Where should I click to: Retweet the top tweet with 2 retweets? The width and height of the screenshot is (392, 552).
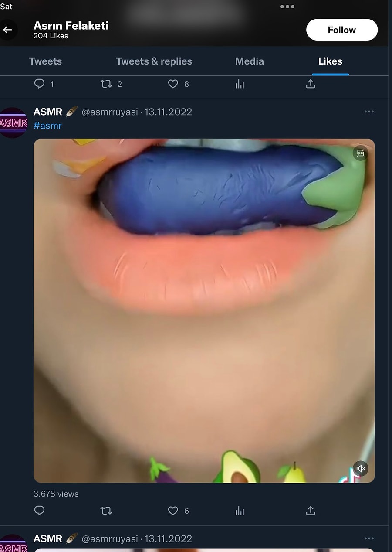coord(106,84)
